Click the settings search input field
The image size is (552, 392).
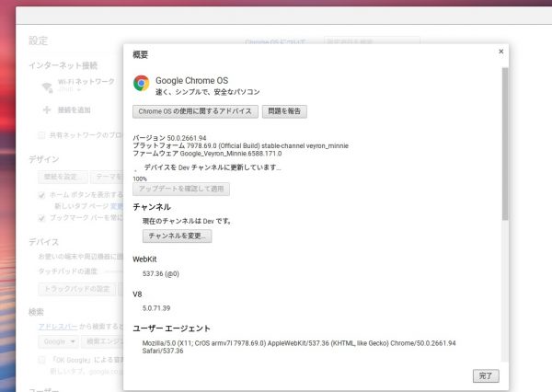[x=372, y=40]
